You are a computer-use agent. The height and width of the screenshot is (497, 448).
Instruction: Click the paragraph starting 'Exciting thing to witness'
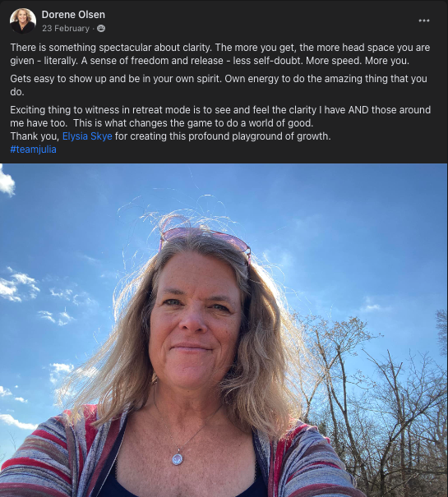pyautogui.click(x=220, y=117)
